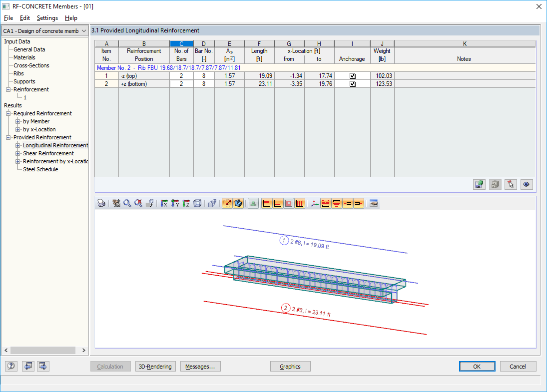Expand the 'by Member' tree node
Screen dimensions: 547x392
pyautogui.click(x=17, y=121)
